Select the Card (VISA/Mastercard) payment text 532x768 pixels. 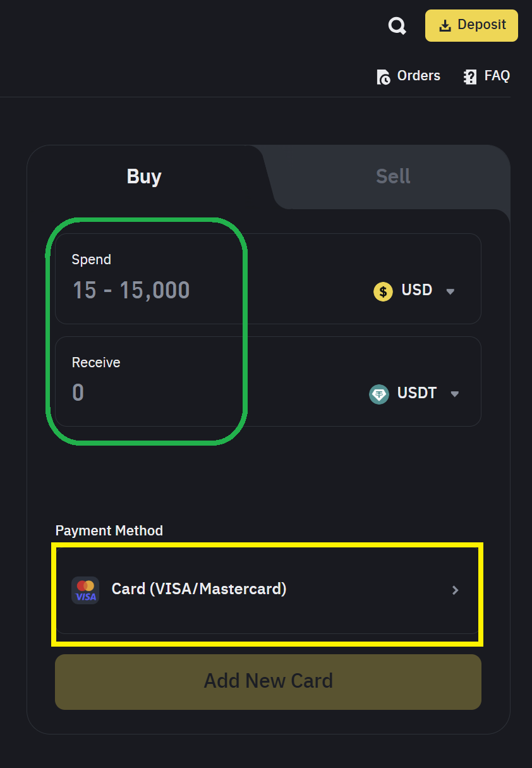(199, 589)
